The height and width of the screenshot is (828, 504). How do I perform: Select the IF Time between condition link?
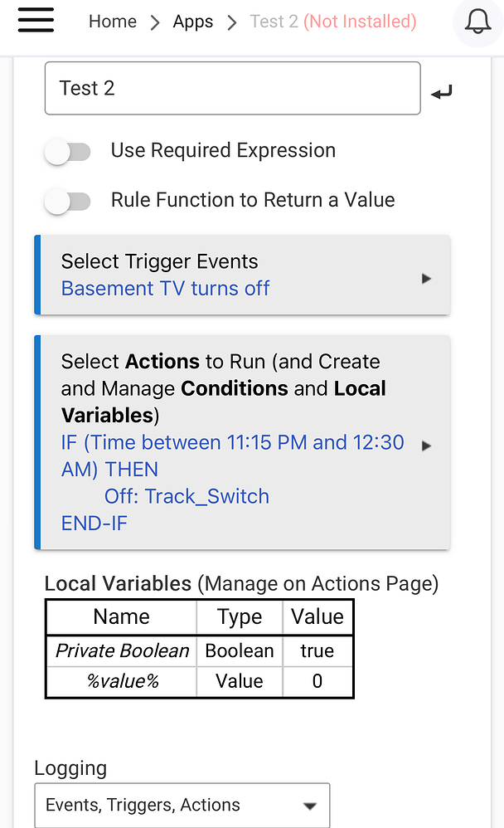point(230,442)
